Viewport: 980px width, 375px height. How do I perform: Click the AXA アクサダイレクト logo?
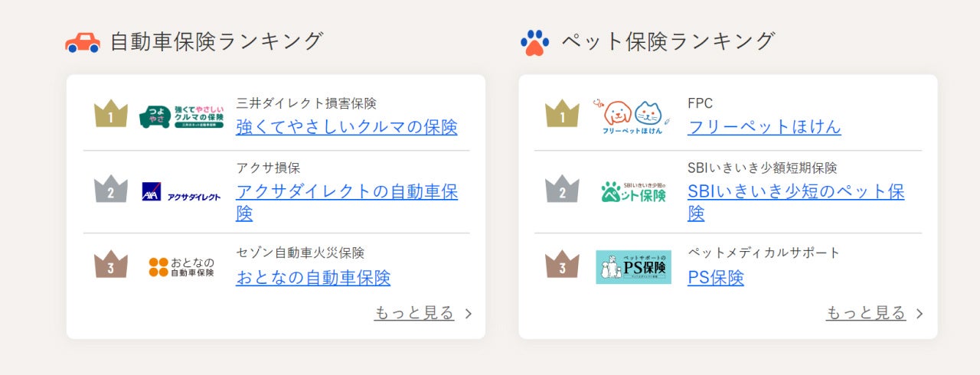[x=181, y=192]
